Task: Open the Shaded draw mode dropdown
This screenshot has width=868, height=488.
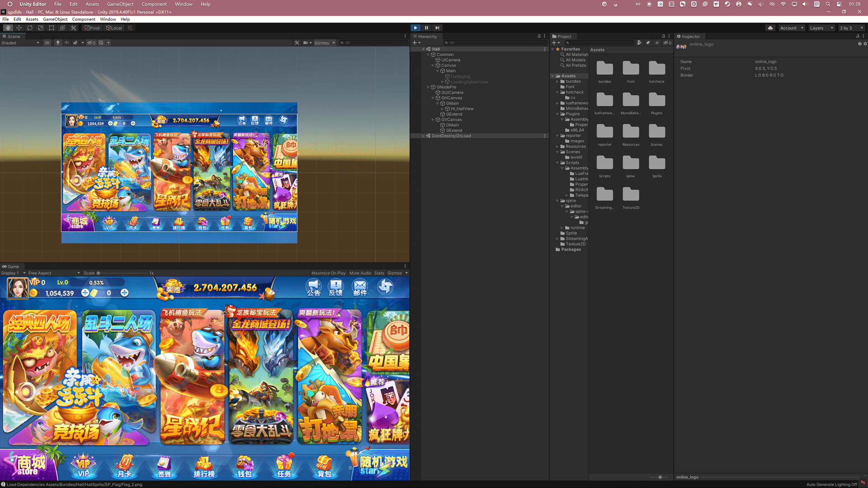Action: pos(20,43)
